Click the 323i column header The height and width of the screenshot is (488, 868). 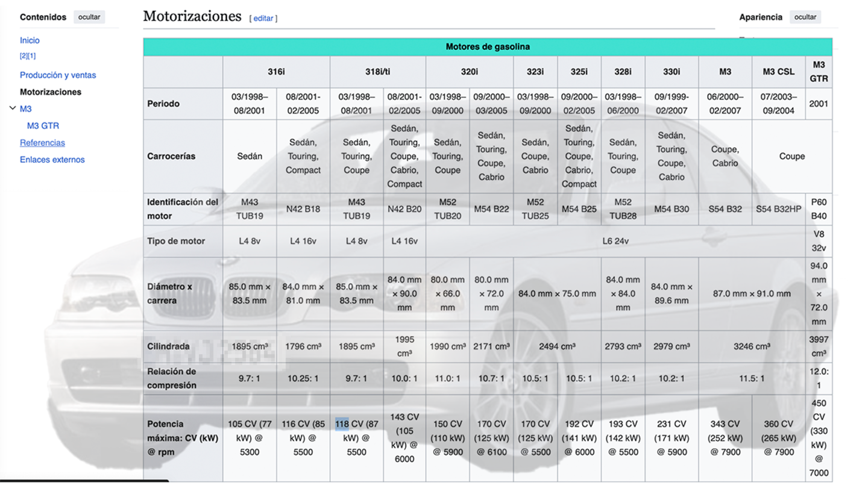pyautogui.click(x=535, y=72)
